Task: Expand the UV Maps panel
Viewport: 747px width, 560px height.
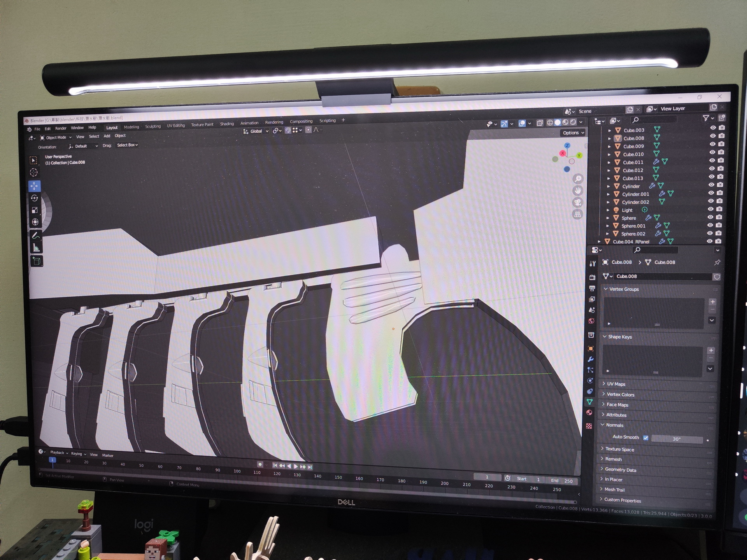Action: click(x=615, y=384)
